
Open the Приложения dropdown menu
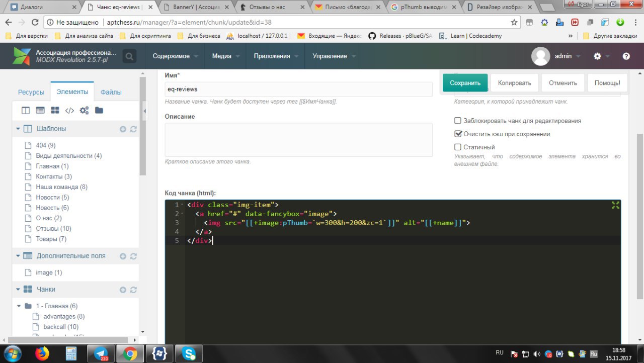click(275, 56)
